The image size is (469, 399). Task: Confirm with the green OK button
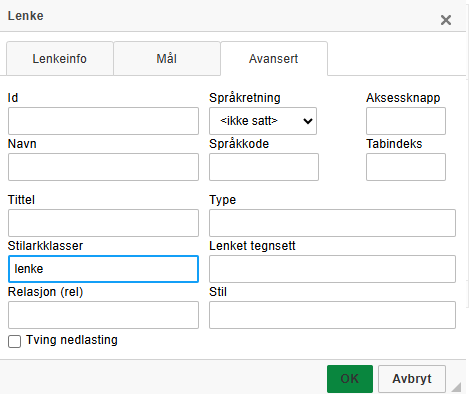(x=350, y=379)
